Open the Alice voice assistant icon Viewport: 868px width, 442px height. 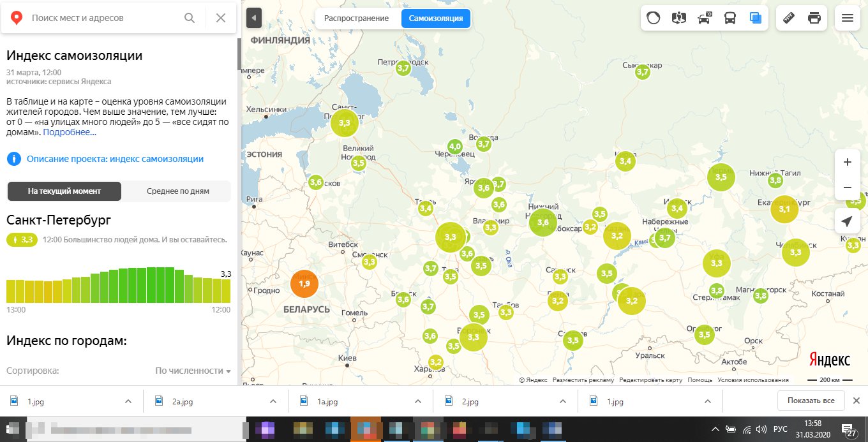coord(653,18)
